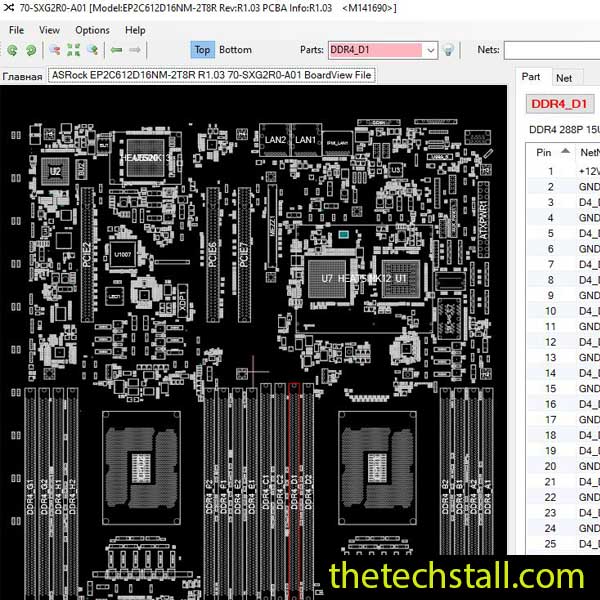Viewport: 600px width, 600px height.
Task: Click the Главная home tab
Action: point(22,76)
